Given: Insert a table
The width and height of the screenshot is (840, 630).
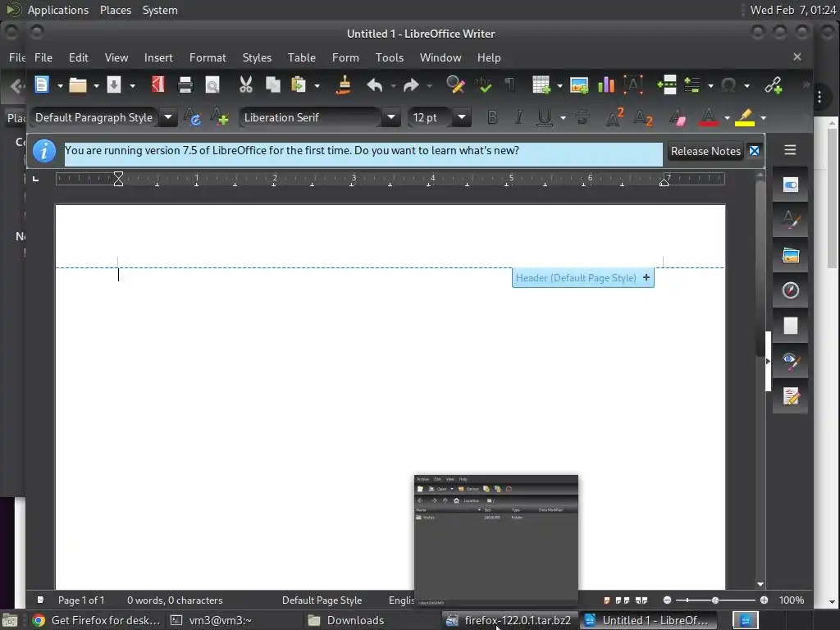Looking at the screenshot, I should (x=541, y=84).
